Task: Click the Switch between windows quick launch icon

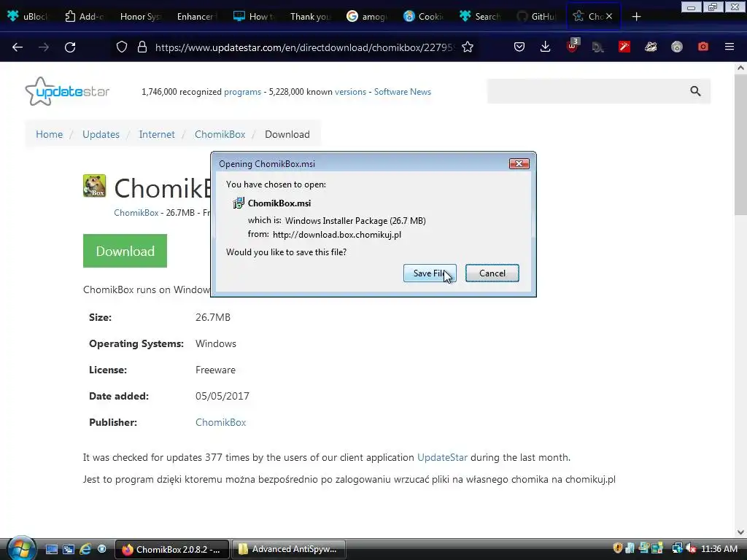Action: pos(69,549)
